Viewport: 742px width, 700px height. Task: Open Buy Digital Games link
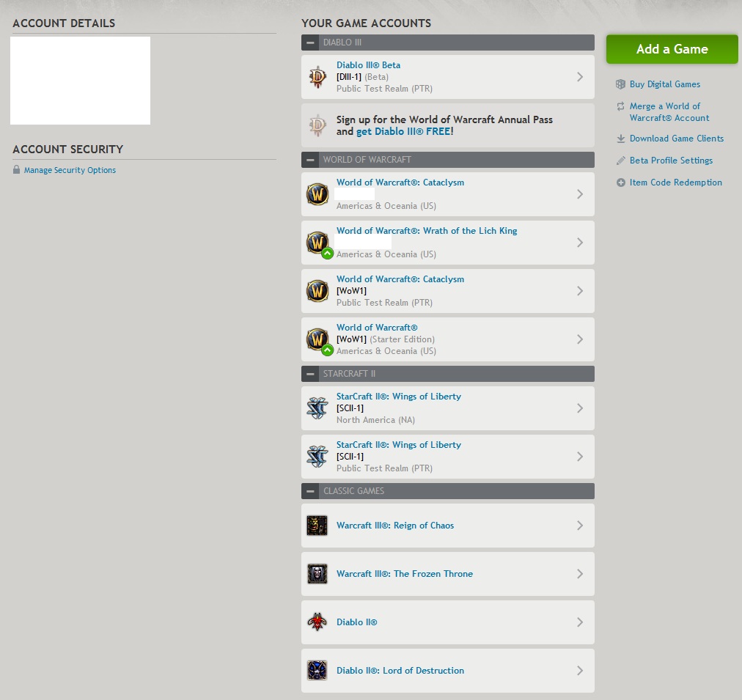pos(665,84)
